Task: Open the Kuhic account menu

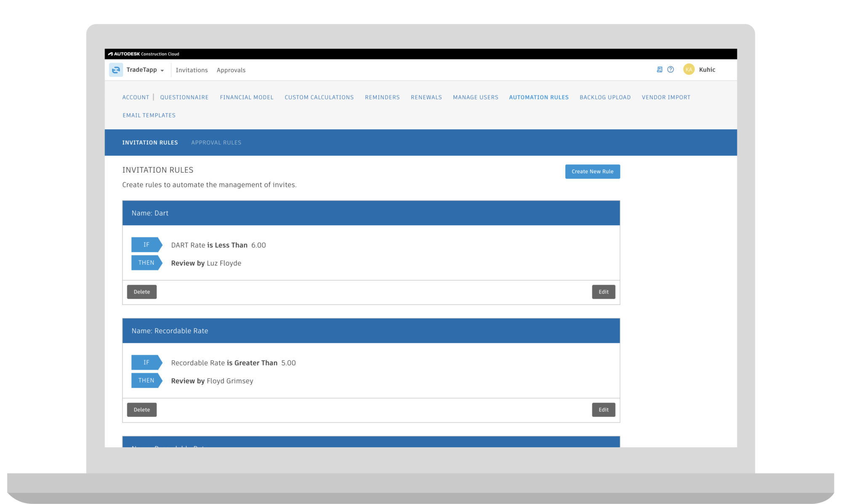Action: point(707,69)
